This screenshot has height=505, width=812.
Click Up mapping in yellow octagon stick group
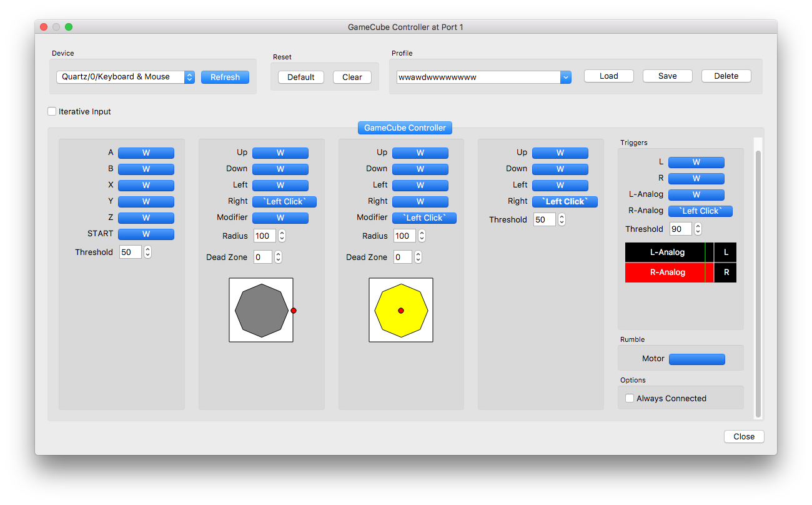coord(420,152)
